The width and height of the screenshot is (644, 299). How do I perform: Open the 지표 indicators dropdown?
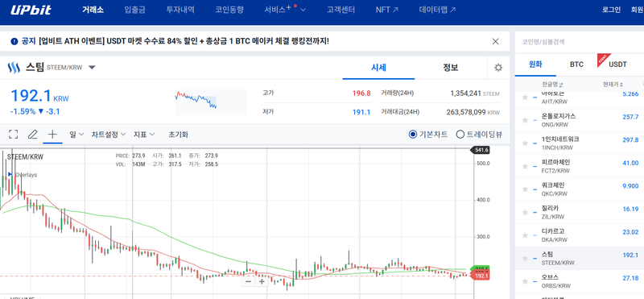[x=144, y=134]
